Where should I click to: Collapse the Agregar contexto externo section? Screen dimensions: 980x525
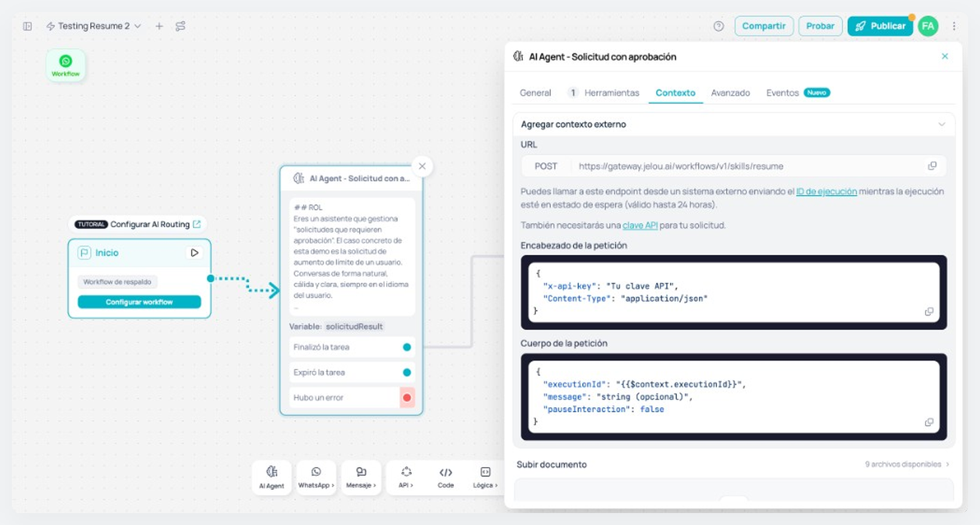click(x=942, y=124)
